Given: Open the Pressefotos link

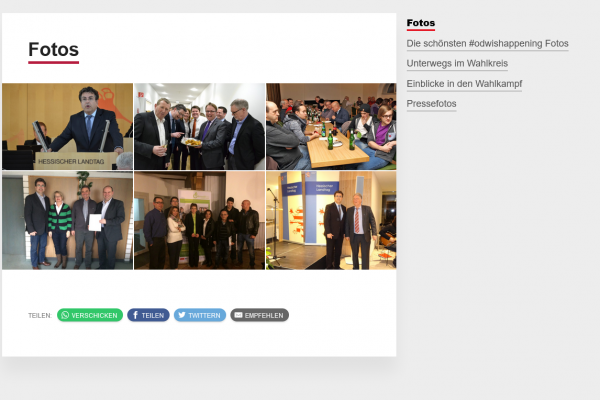Looking at the screenshot, I should pyautogui.click(x=431, y=104).
